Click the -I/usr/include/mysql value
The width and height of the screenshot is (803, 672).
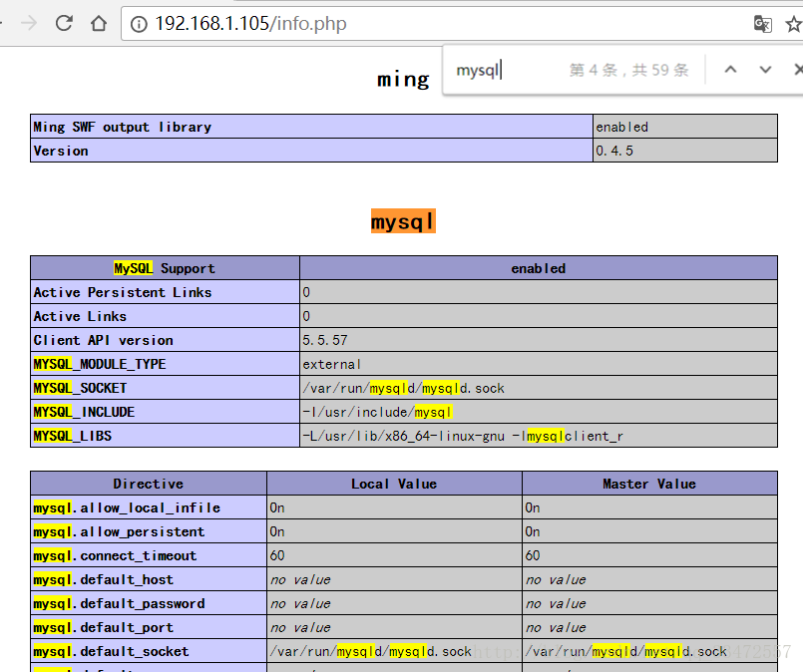377,412
